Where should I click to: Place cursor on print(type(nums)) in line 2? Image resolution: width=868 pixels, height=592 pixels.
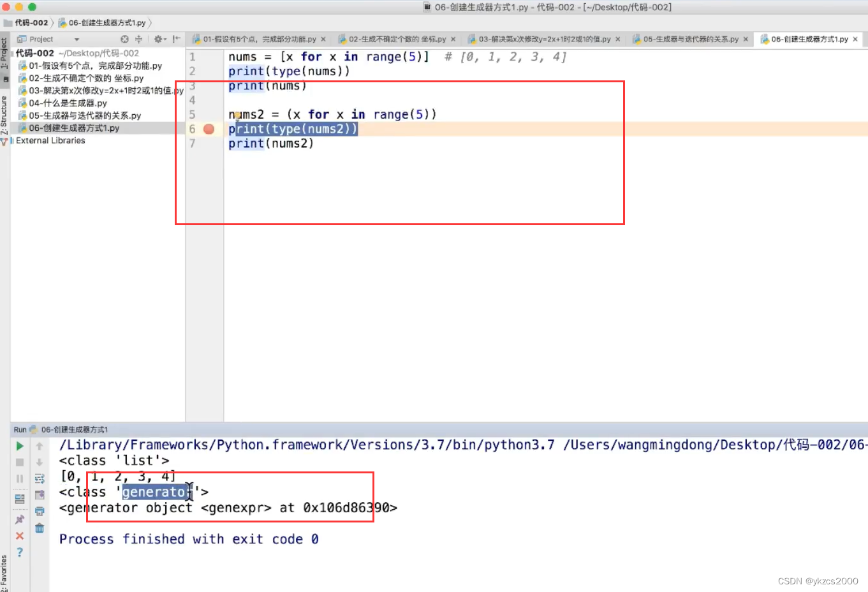coord(289,71)
